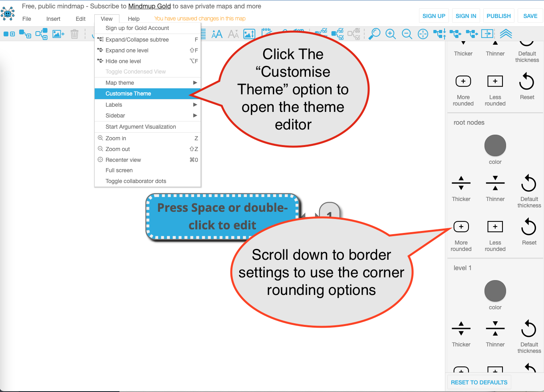The image size is (544, 392).
Task: Click the expand/collapse subtree toolbar icon
Action: [440, 34]
